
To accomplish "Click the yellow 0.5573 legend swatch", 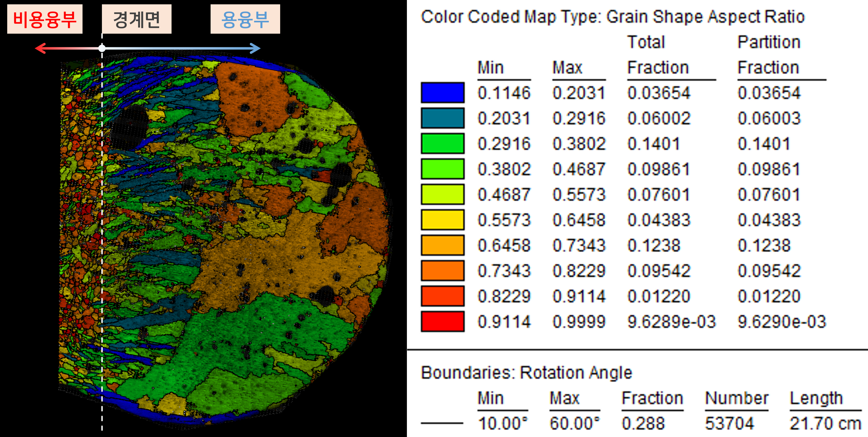I will 442,220.
